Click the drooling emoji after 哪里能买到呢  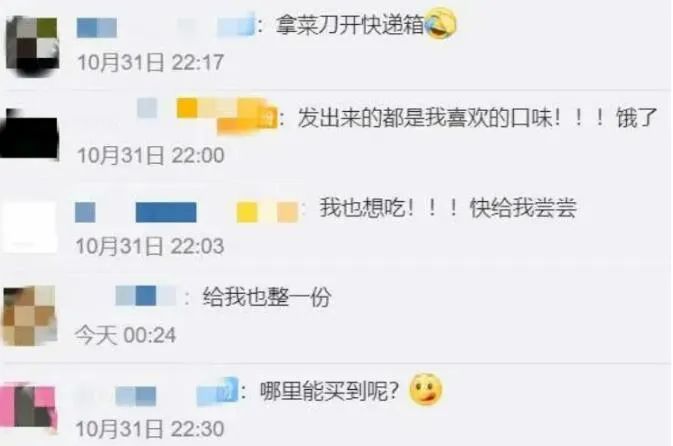pyautogui.click(x=425, y=390)
